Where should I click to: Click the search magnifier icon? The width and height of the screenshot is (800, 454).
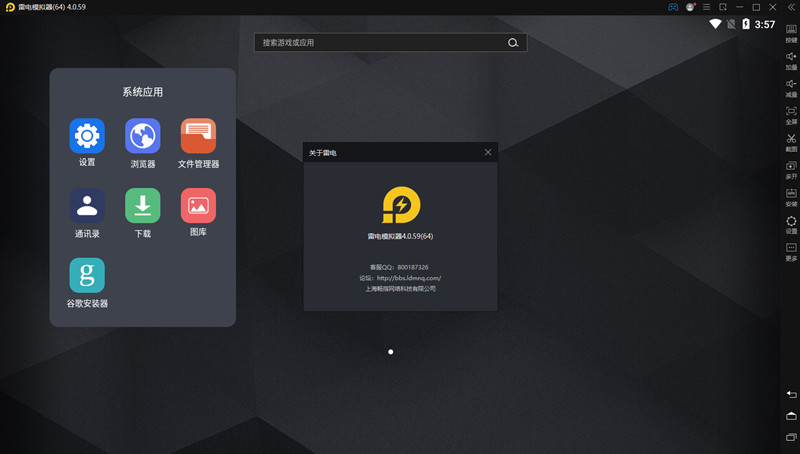click(x=513, y=43)
